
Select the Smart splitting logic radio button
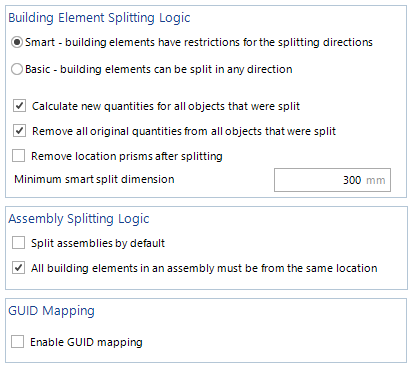(17, 42)
